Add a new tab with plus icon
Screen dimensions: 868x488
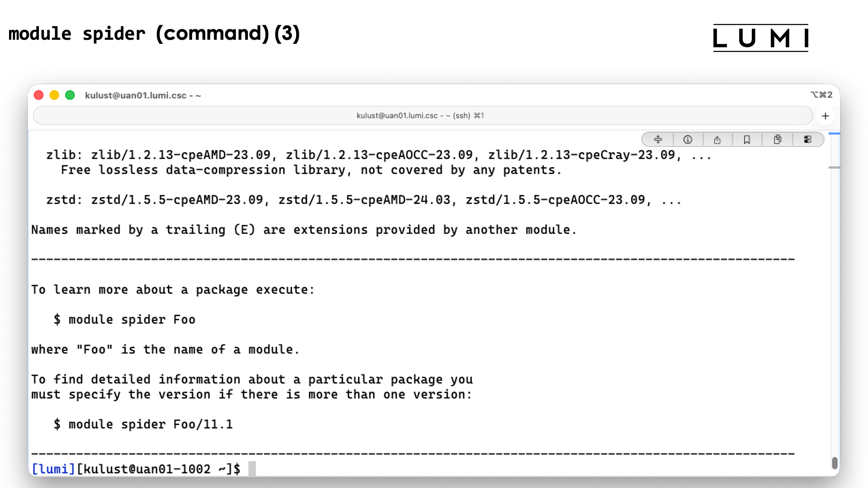(826, 116)
